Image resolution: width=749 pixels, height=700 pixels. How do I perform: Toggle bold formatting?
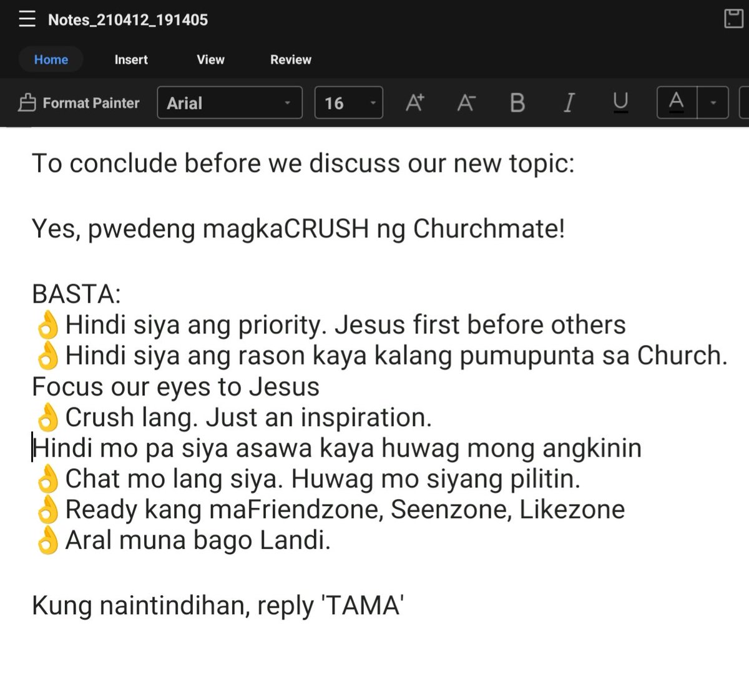click(517, 102)
